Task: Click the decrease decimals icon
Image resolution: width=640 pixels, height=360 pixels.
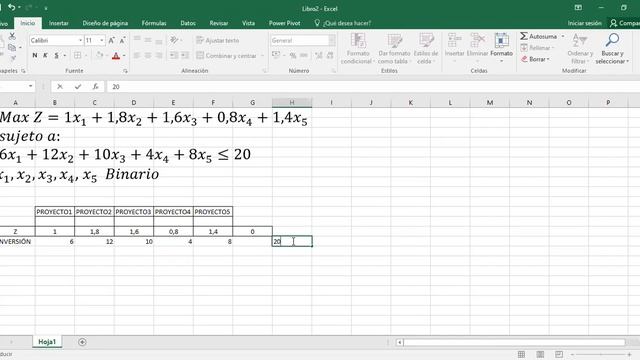Action: 330,55
